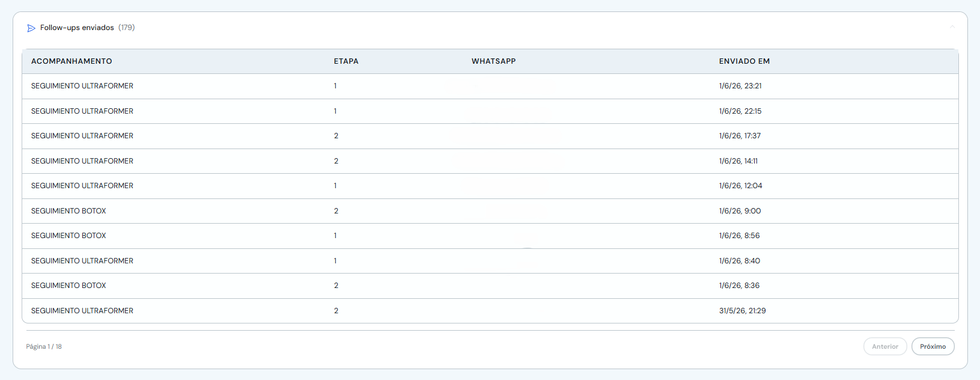Image resolution: width=980 pixels, height=380 pixels.
Task: Select the ETAPA column header
Action: pyautogui.click(x=346, y=61)
